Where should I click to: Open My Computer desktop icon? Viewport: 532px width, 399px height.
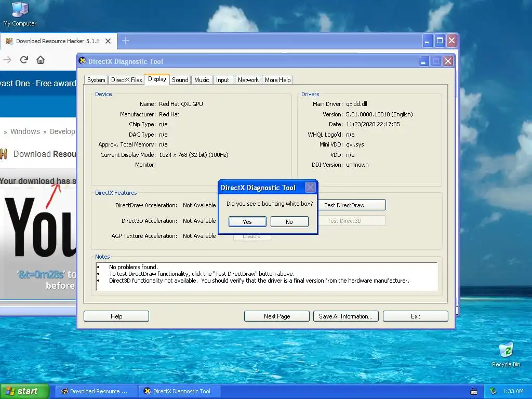[x=20, y=14]
